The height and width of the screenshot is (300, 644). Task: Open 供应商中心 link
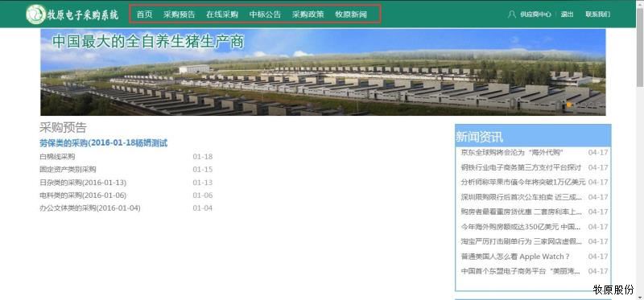tap(535, 14)
